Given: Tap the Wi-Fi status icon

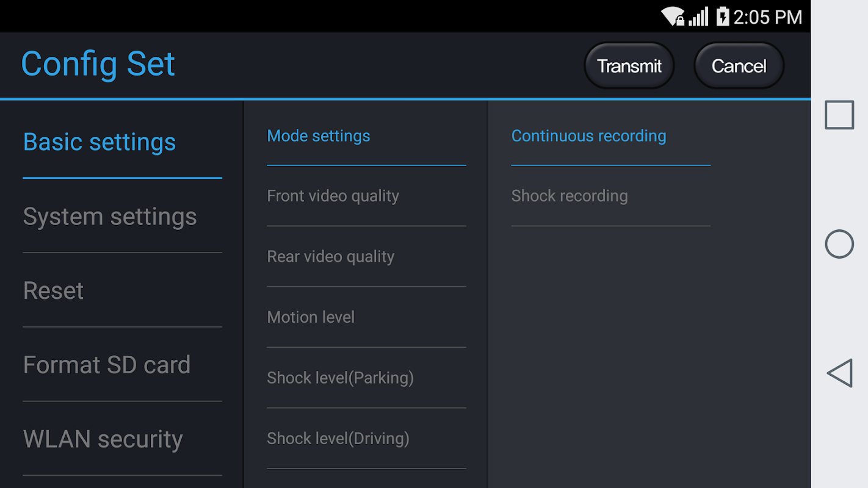Looking at the screenshot, I should 673,16.
